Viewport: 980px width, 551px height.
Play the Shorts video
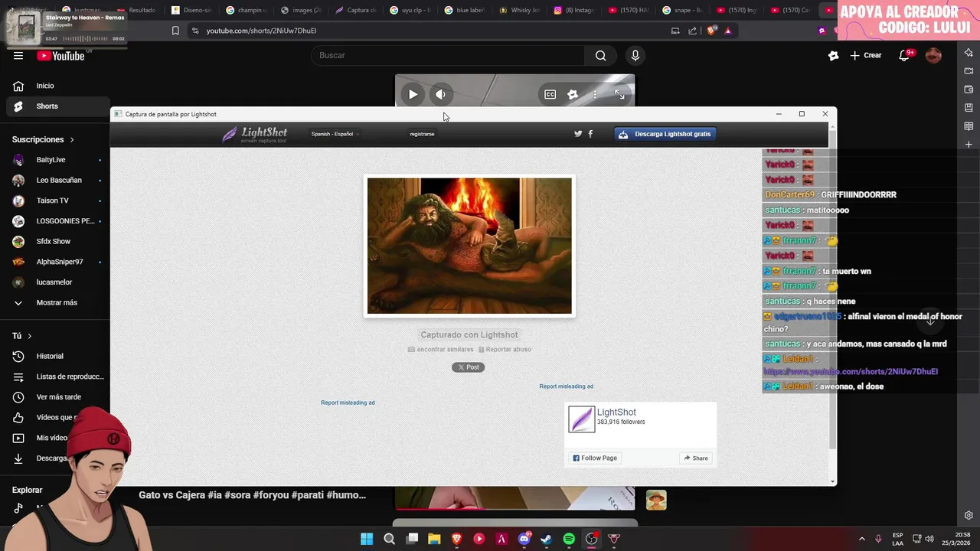413,95
